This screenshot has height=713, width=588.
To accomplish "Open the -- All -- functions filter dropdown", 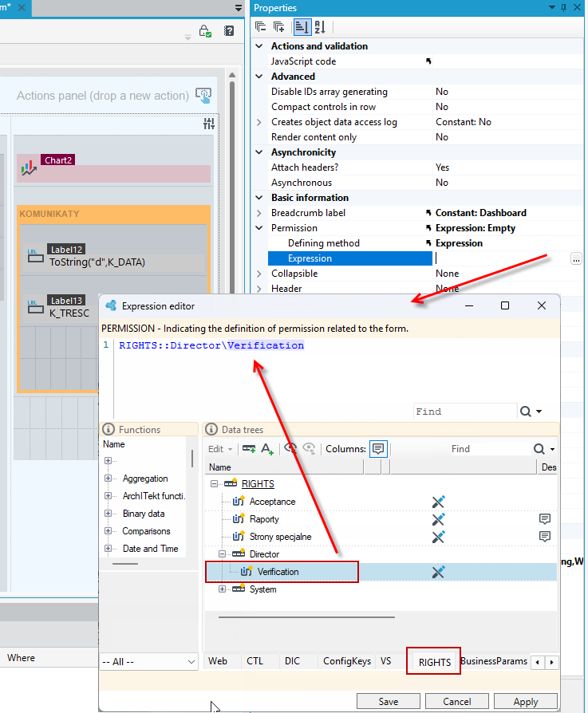I will [148, 662].
